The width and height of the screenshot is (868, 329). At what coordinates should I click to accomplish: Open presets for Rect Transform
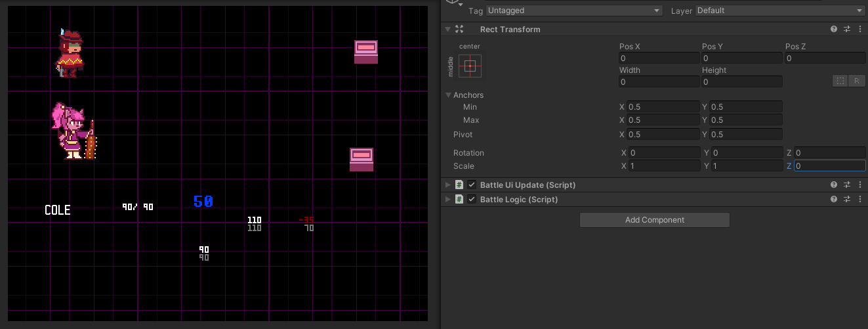[847, 30]
